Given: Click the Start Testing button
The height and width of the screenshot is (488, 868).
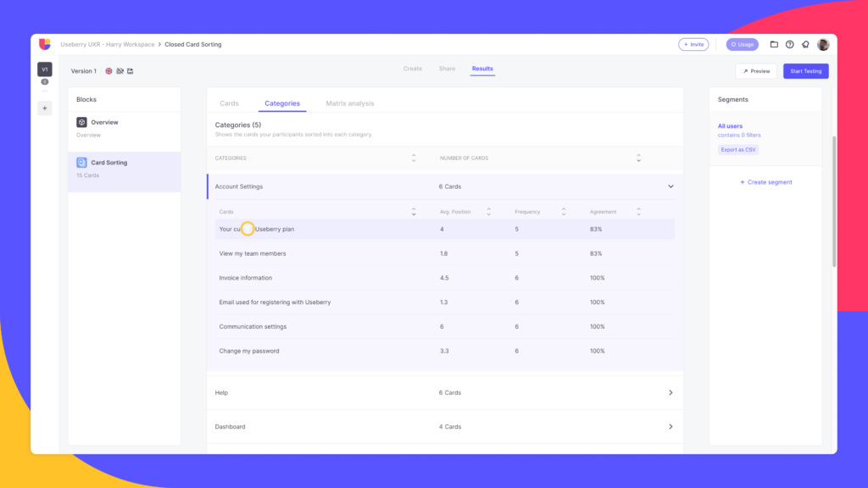Looking at the screenshot, I should [805, 71].
